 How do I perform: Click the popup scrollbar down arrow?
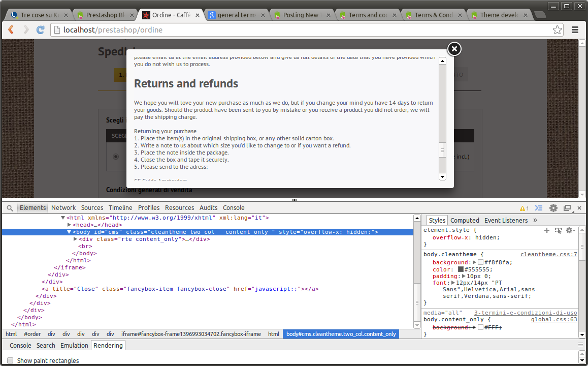tap(442, 177)
